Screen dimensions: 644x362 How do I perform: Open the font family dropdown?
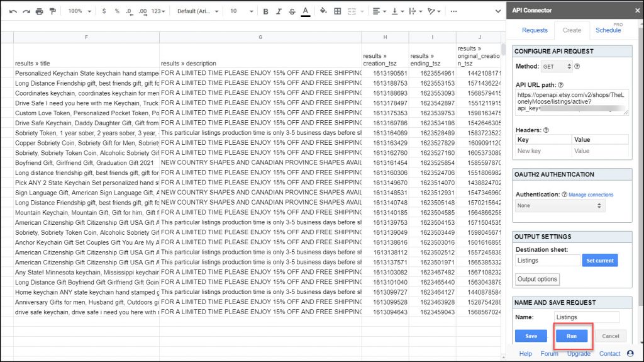click(198, 11)
